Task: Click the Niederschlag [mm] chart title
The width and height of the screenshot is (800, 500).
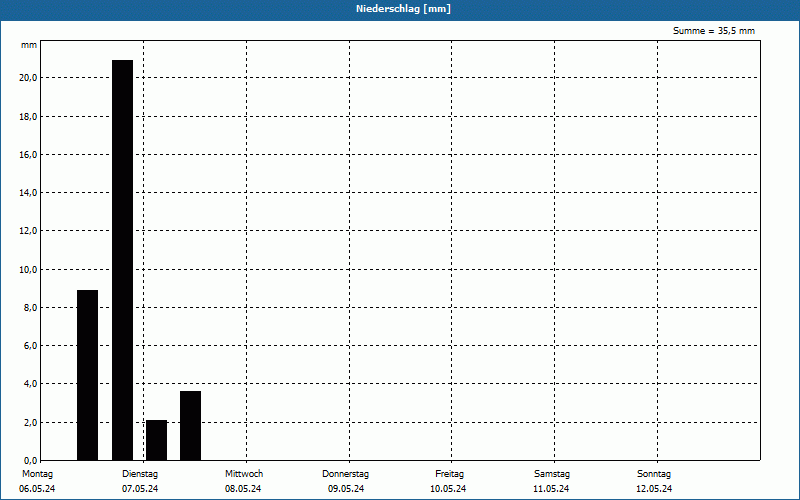Action: point(403,9)
